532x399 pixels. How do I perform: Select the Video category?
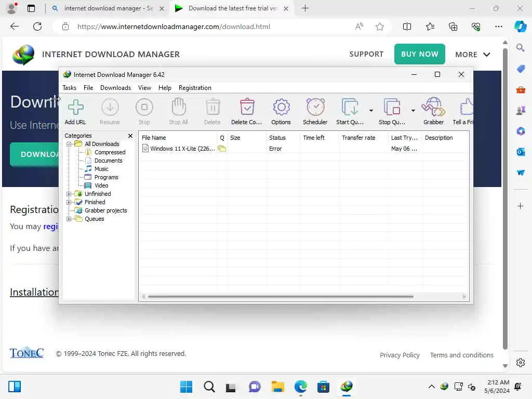click(101, 185)
